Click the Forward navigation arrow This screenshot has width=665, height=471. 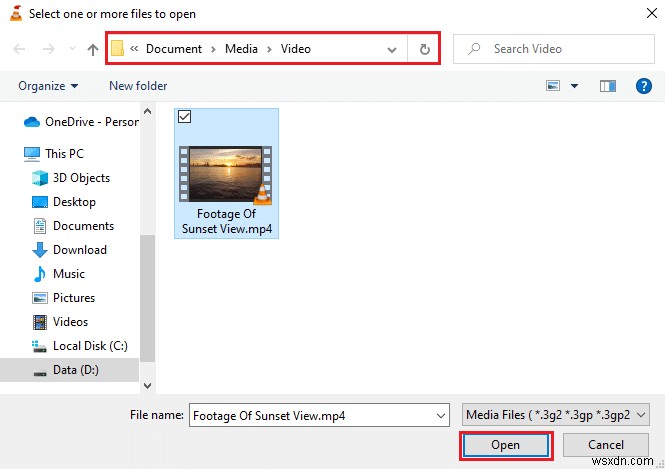49,49
